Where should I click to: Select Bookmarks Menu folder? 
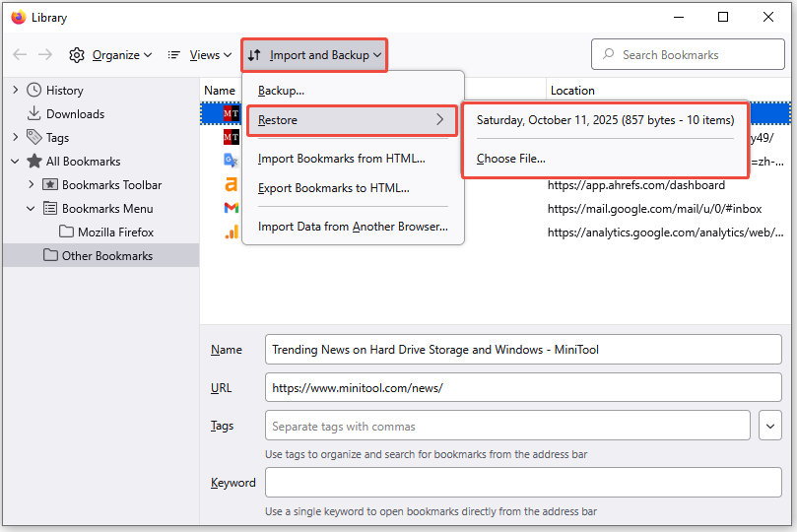click(x=107, y=208)
